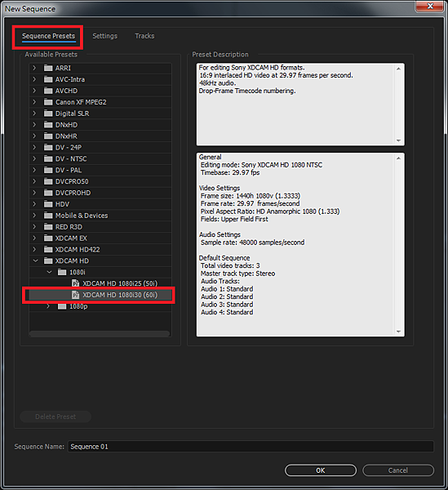Select the AVC-Intra row label
Image resolution: width=448 pixels, height=490 pixels.
70,79
